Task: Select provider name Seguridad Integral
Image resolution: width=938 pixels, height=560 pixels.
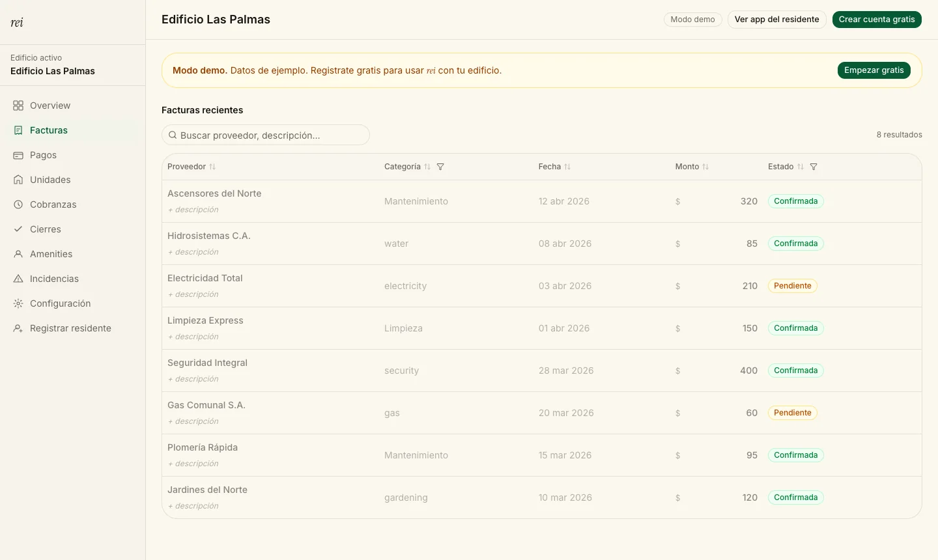Action: [x=207, y=363]
